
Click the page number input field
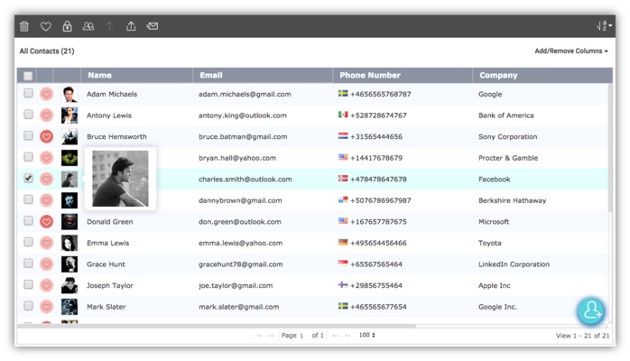[301, 335]
